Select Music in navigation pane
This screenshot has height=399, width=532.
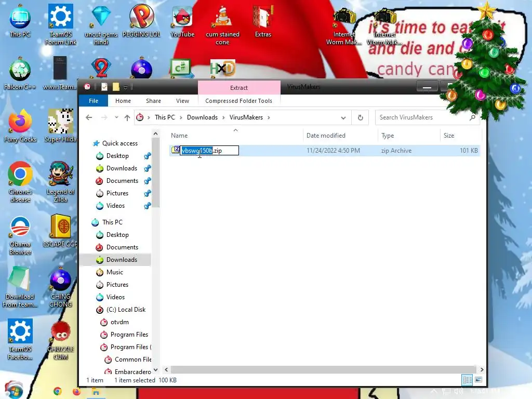click(x=115, y=272)
